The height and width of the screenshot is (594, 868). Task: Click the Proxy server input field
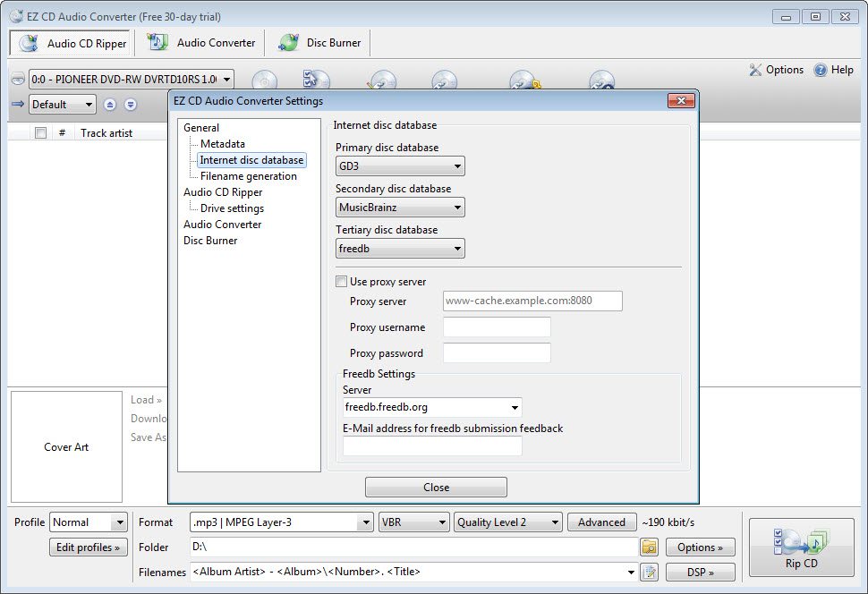[532, 301]
